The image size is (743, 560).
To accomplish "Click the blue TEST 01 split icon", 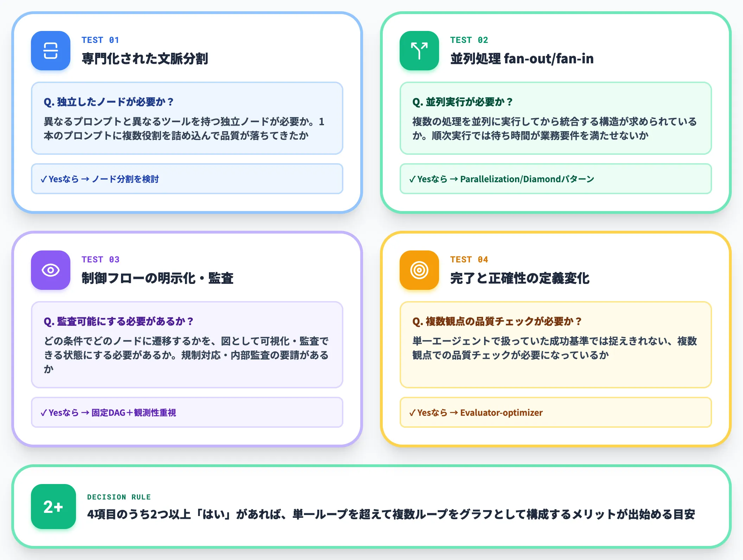I will (x=51, y=51).
